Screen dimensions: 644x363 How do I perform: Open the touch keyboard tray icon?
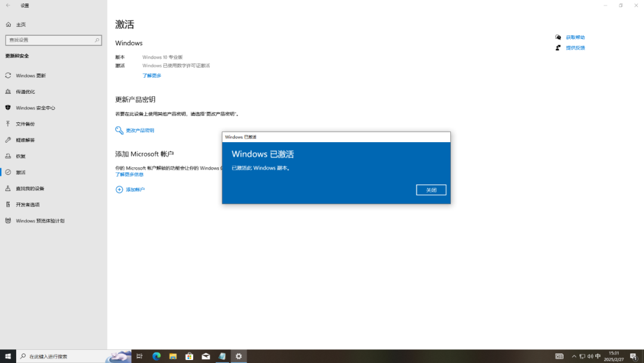pos(559,356)
